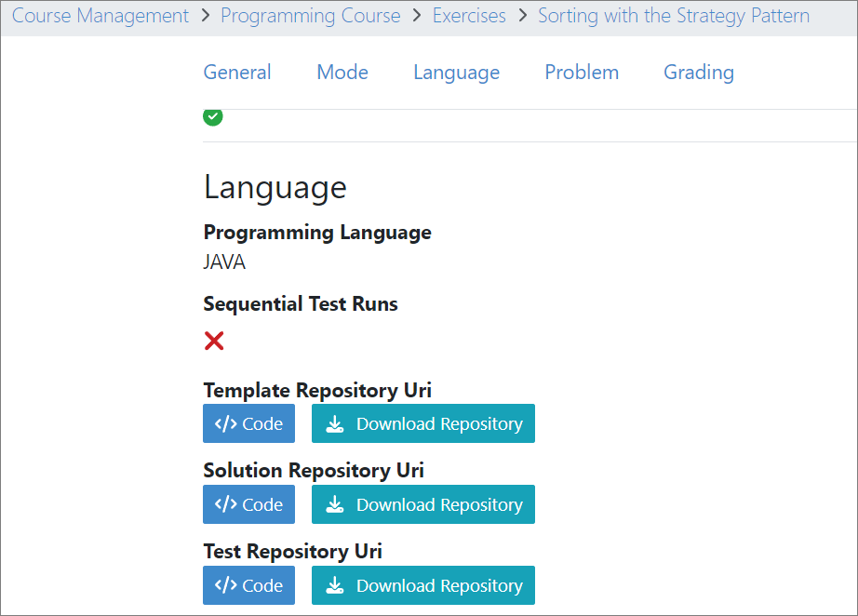Click the code icon on the Template Repository Code button

(228, 422)
